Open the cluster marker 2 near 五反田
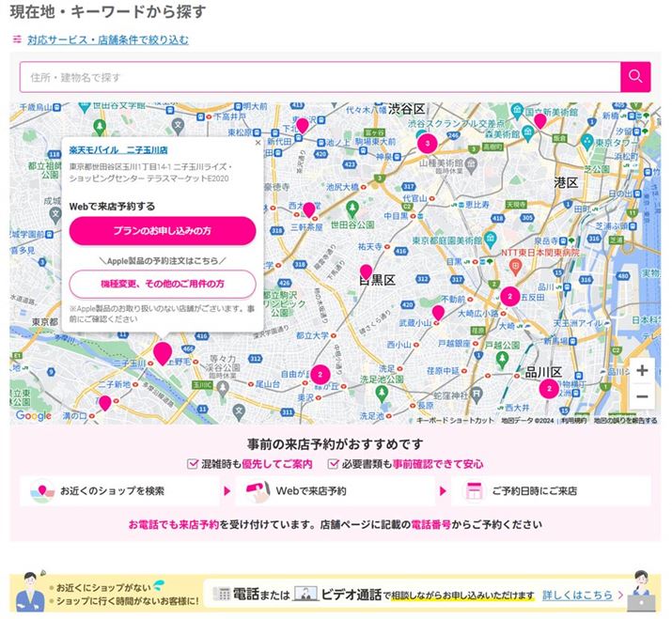 (x=509, y=297)
